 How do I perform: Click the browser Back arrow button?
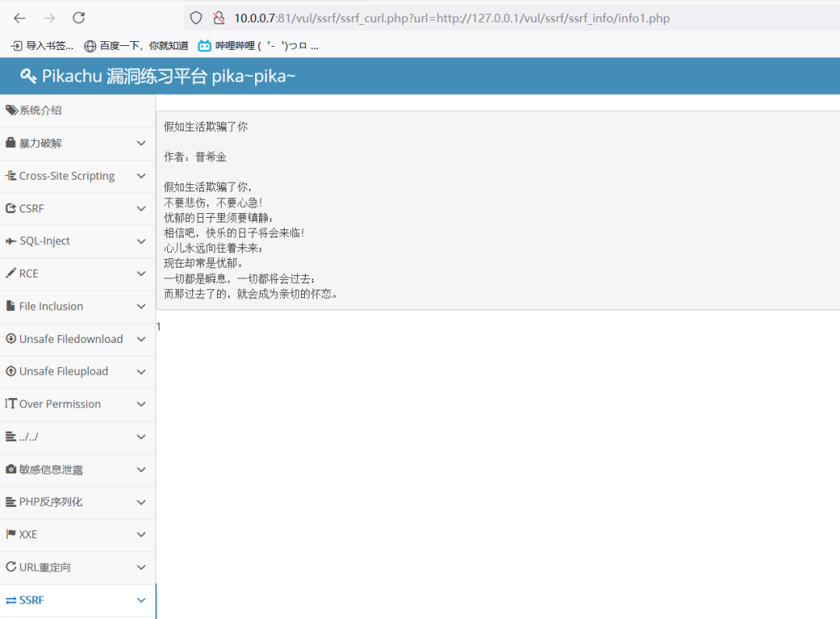click(19, 18)
